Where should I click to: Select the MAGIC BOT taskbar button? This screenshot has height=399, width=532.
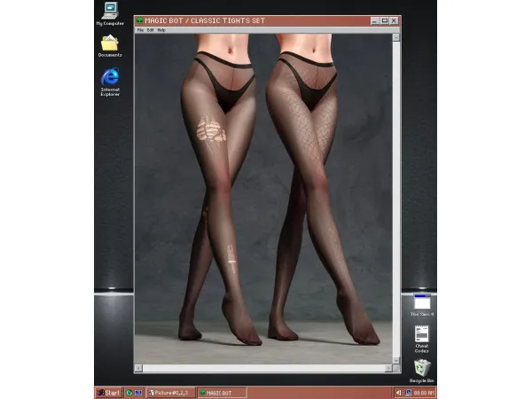tap(222, 393)
